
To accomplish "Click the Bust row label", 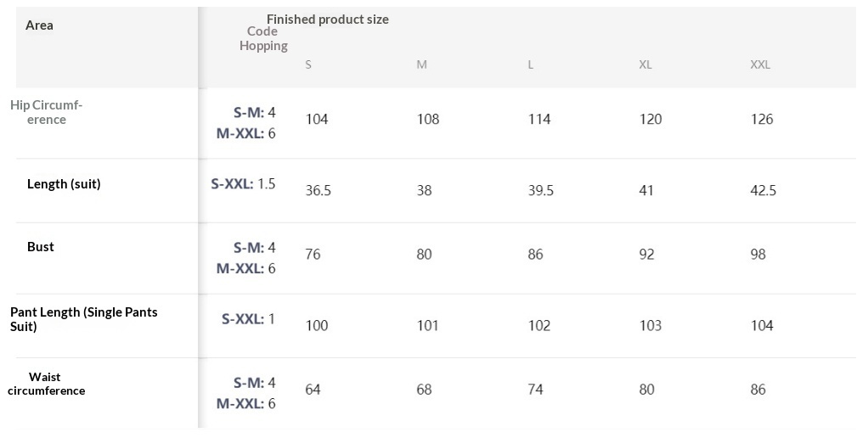I will (x=41, y=247).
